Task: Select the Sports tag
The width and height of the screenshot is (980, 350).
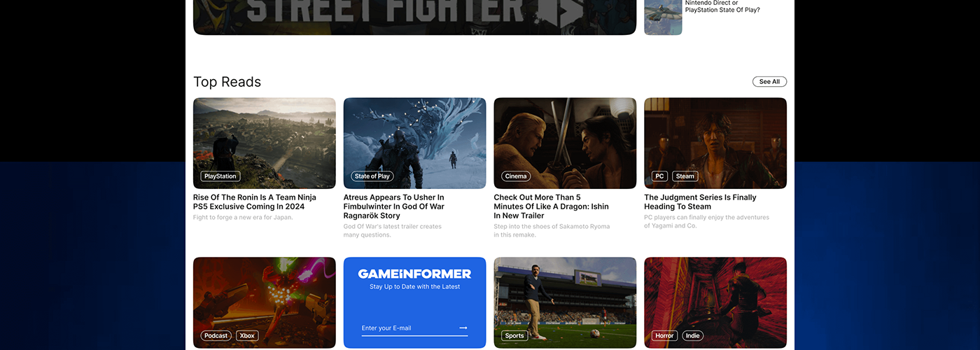Action: 514,336
